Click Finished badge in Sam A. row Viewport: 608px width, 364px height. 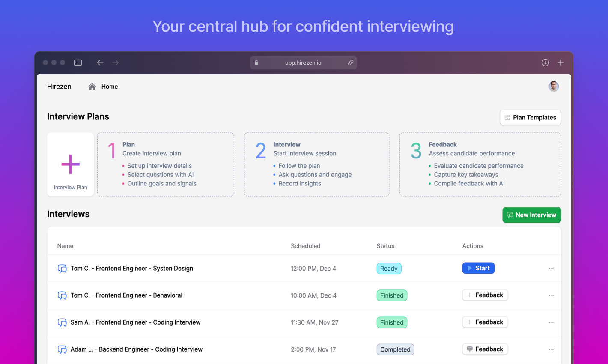(392, 322)
